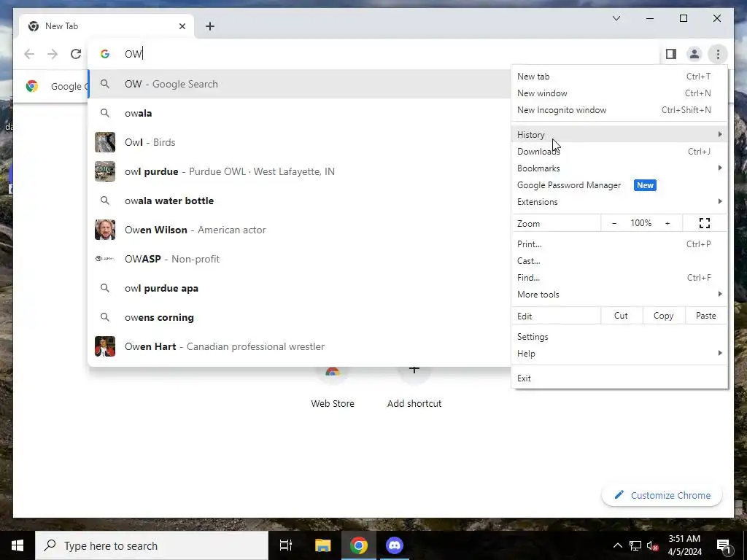Open the side panel icon
Image resolution: width=747 pixels, height=560 pixels.
[x=671, y=54]
